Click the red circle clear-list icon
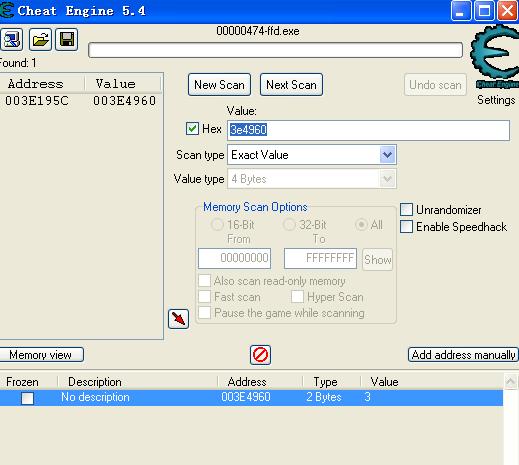 tap(260, 354)
